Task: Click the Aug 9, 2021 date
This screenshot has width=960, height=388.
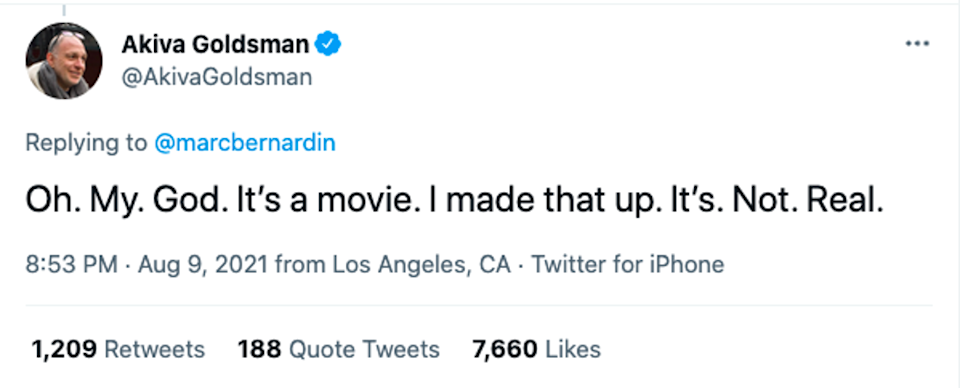Action: tap(203, 265)
